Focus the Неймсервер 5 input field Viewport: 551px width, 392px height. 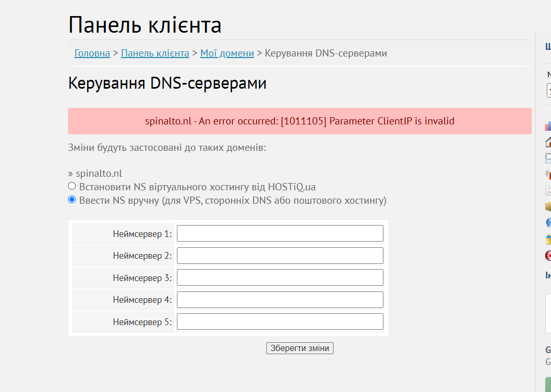tap(280, 321)
